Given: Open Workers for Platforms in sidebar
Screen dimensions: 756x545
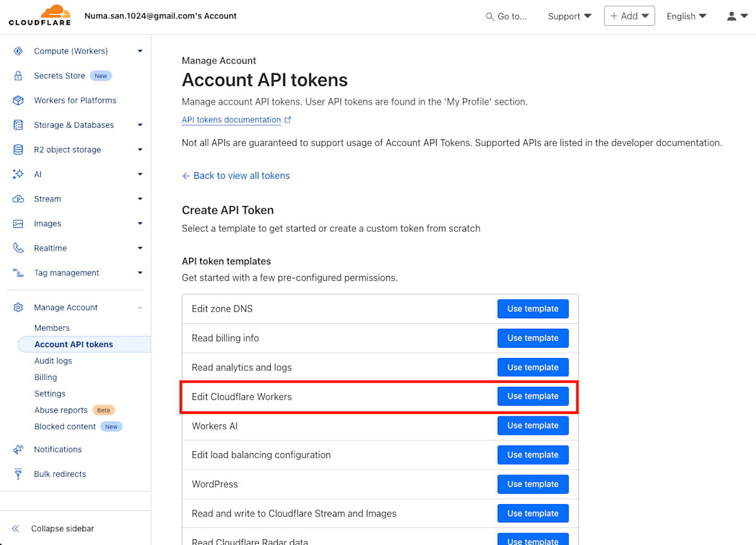Looking at the screenshot, I should [x=75, y=100].
